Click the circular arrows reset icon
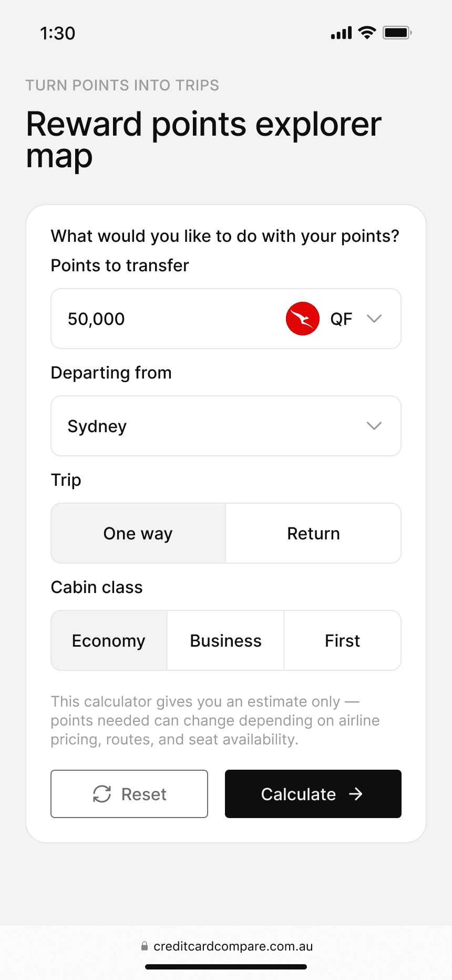452x980 pixels. click(x=102, y=794)
